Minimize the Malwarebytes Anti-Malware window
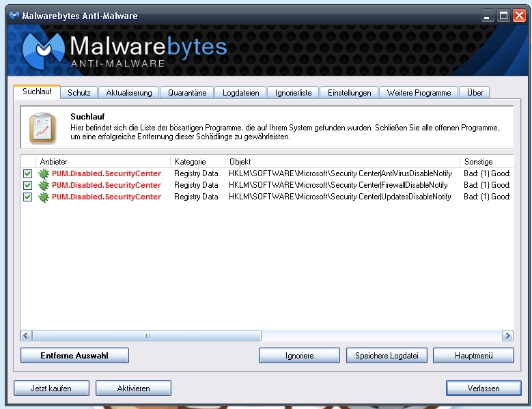The image size is (532, 409). [x=487, y=16]
